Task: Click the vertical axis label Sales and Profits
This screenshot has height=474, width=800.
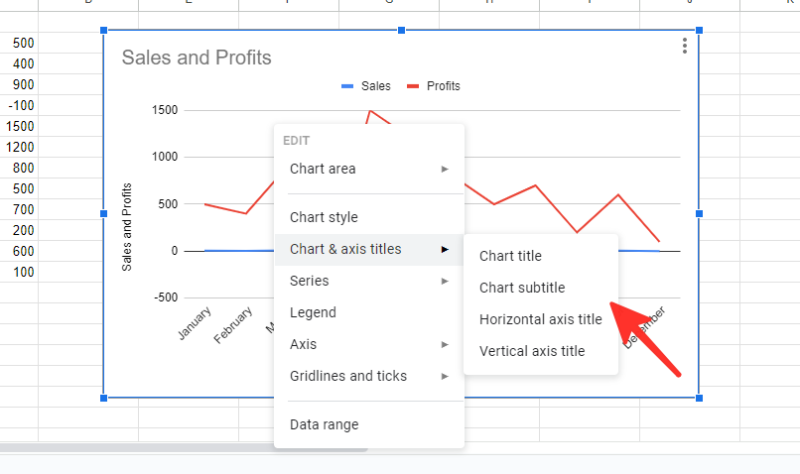Action: click(x=127, y=226)
